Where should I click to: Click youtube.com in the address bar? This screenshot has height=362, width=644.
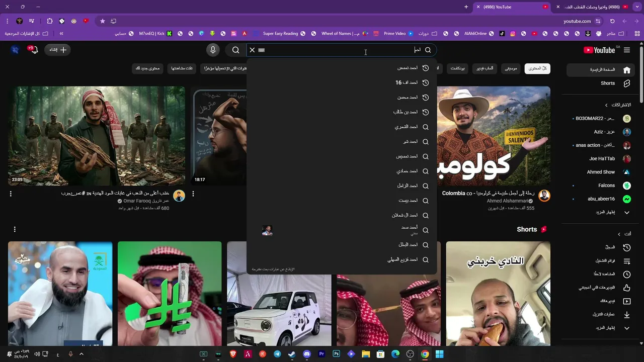tap(577, 21)
